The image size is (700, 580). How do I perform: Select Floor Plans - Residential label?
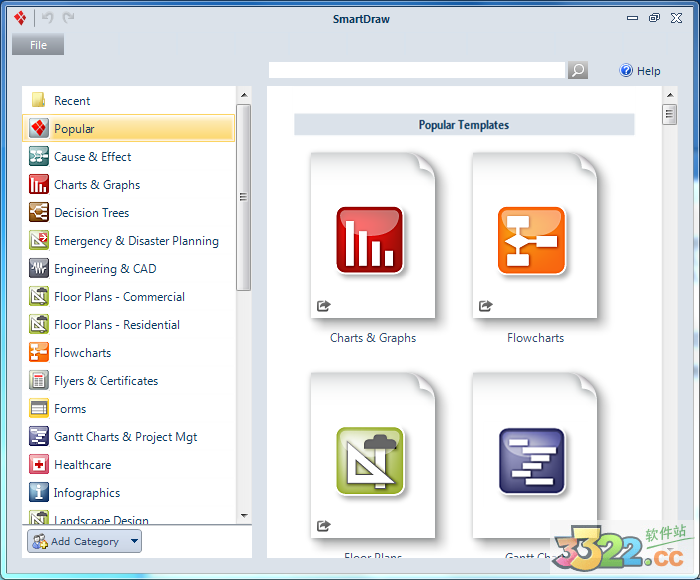click(117, 325)
